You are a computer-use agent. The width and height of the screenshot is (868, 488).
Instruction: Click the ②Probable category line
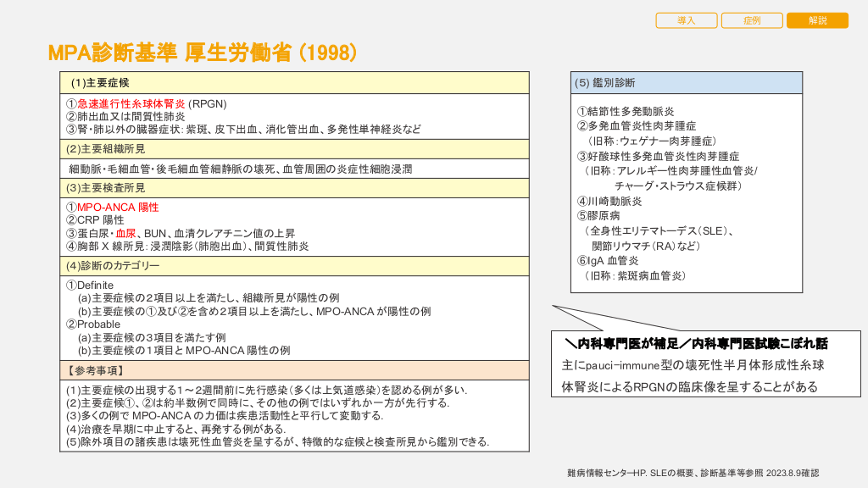coord(93,324)
